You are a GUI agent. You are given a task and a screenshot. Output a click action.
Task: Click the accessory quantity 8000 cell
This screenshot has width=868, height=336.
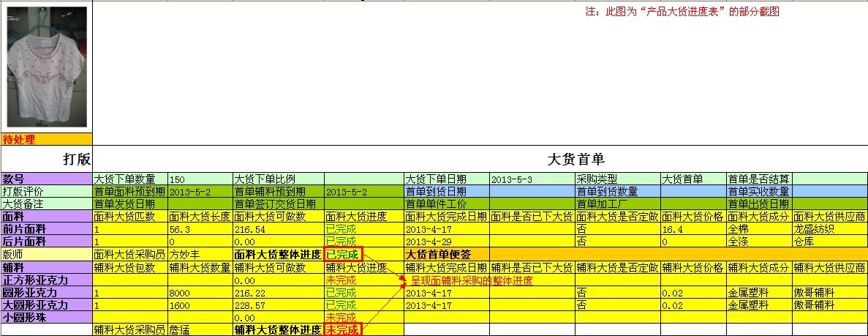[x=200, y=292]
